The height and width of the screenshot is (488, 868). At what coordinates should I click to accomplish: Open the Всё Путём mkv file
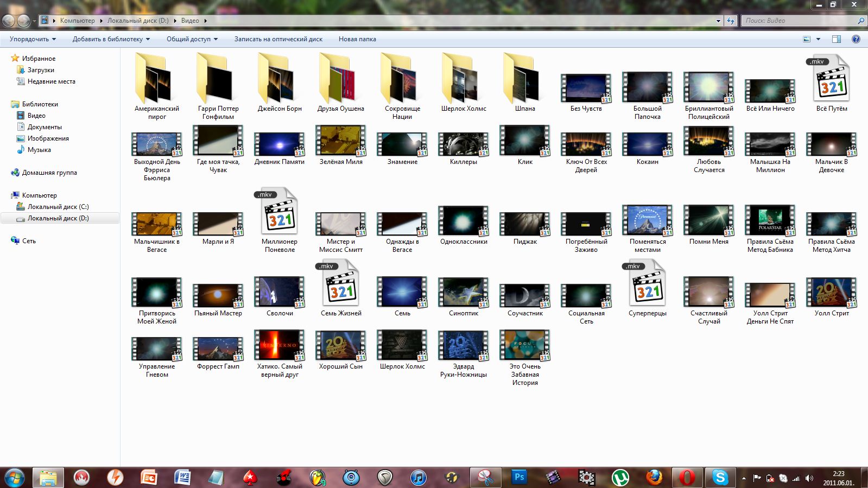click(x=831, y=81)
